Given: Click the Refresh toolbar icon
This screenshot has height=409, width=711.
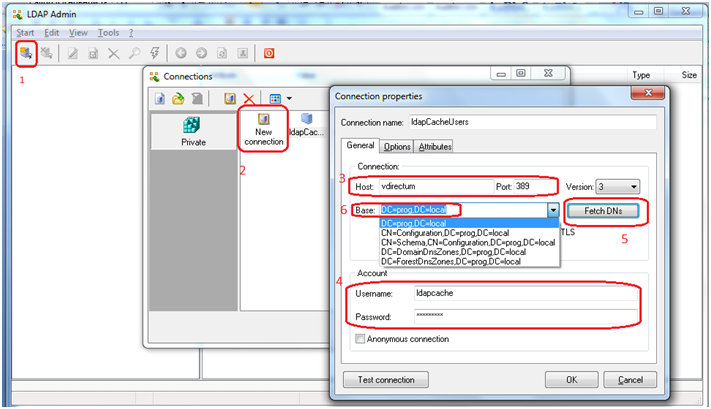Looking at the screenshot, I should click(x=222, y=54).
